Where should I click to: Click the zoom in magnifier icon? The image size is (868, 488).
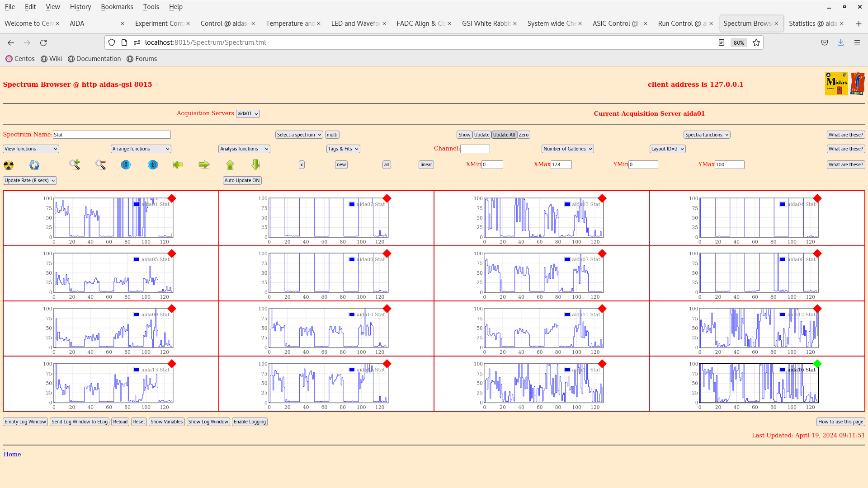(x=75, y=164)
